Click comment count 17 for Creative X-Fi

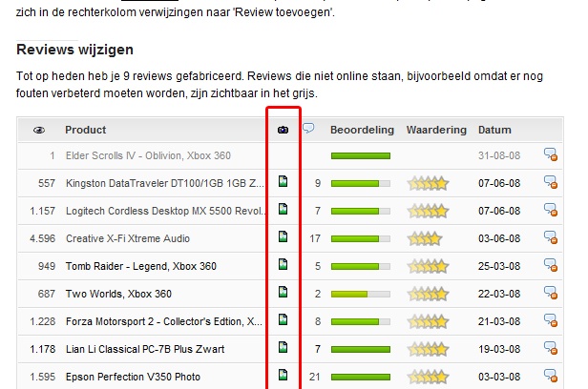[315, 239]
